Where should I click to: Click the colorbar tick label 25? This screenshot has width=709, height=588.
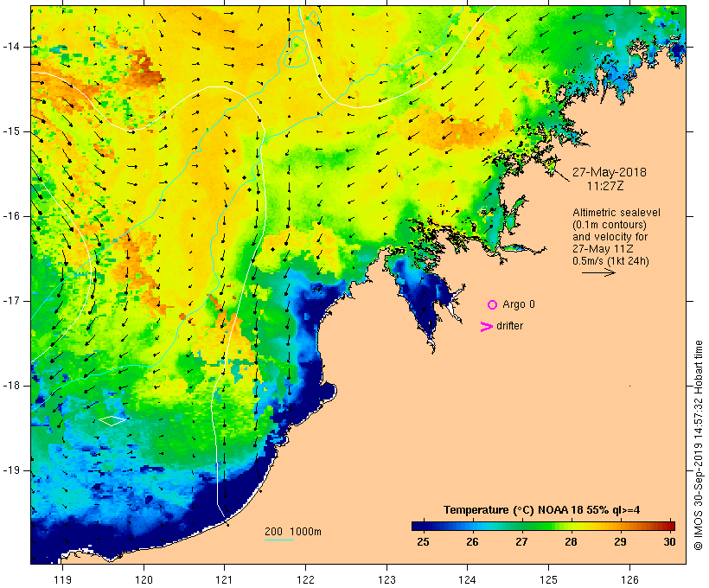click(423, 541)
